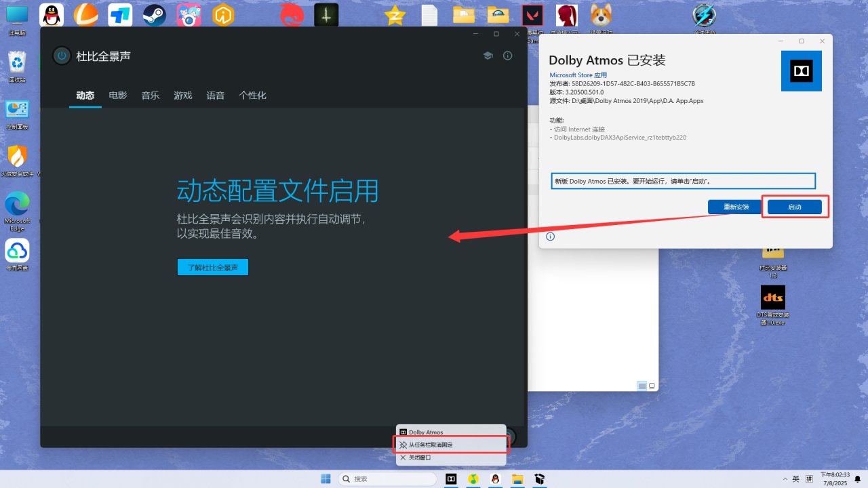Click the Dolby logo in installer window
The width and height of the screenshot is (868, 488).
point(802,70)
